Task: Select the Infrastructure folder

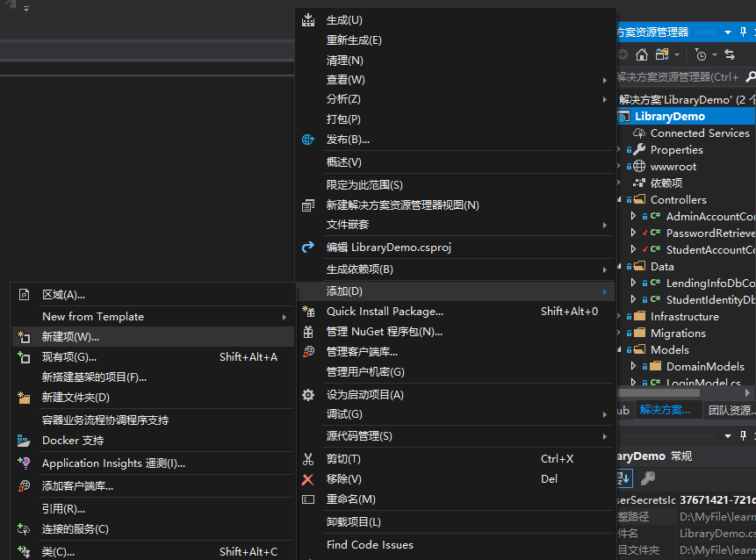Action: coord(684,317)
